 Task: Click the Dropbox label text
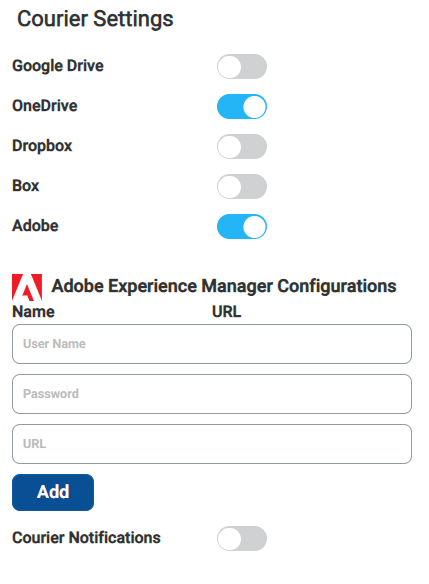42,146
